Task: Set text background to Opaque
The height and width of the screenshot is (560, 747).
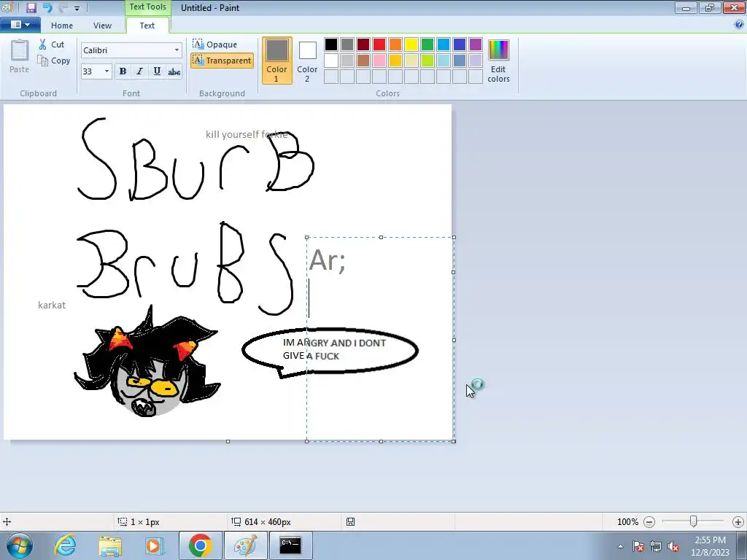Action: point(215,44)
